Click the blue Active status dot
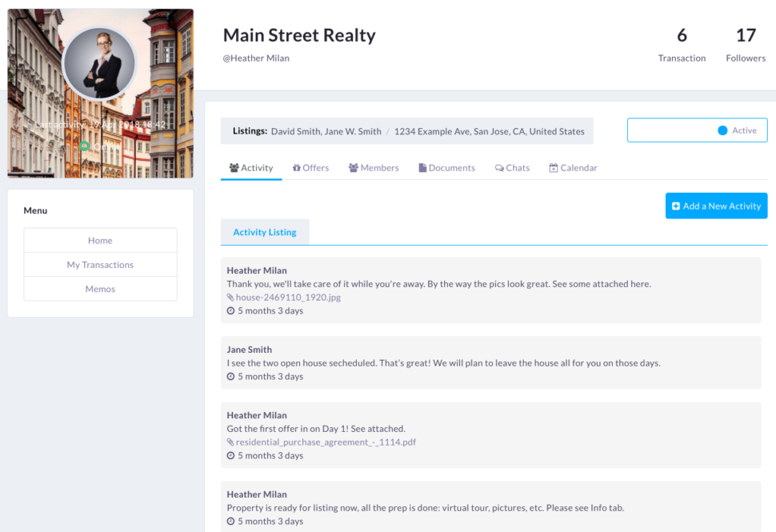 pyautogui.click(x=722, y=130)
